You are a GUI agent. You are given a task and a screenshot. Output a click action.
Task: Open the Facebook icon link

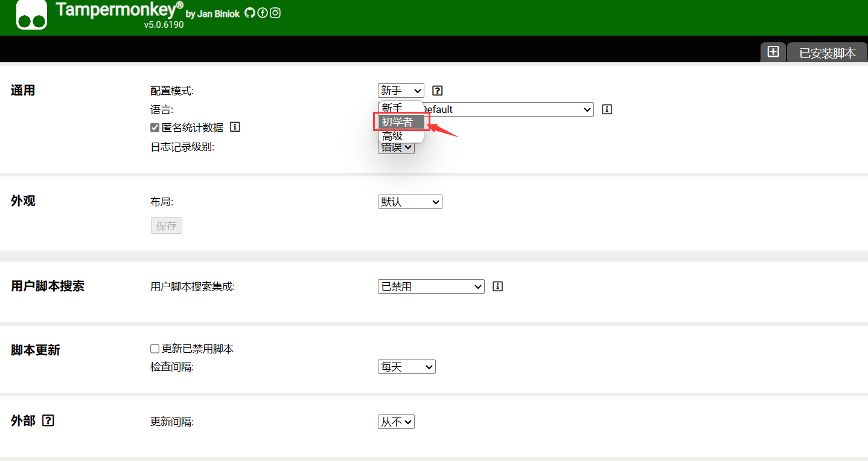262,13
